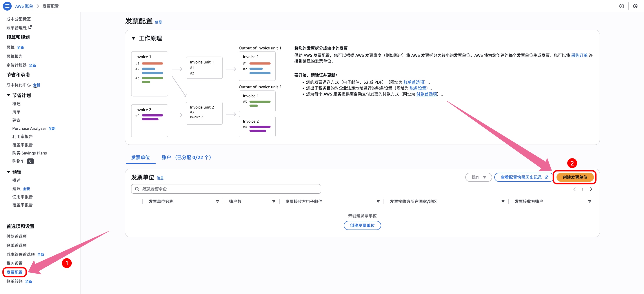Click the hexagon settings icon top right
Viewport: 644px width, 294px height.
(x=635, y=6)
